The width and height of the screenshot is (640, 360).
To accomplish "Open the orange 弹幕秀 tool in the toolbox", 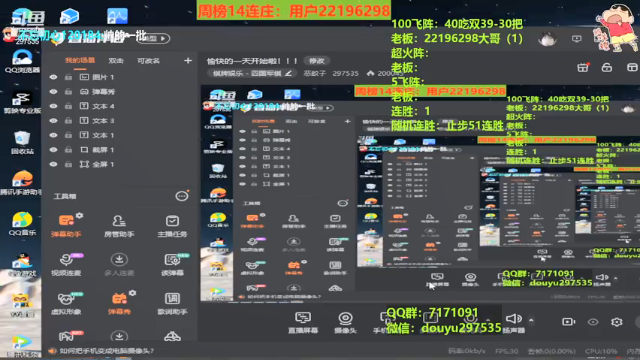I will coord(119,303).
